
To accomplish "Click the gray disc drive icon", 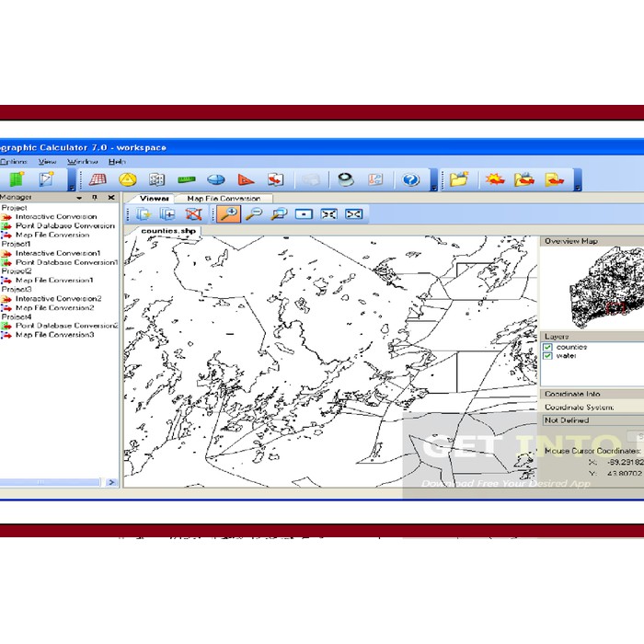I will tap(346, 179).
